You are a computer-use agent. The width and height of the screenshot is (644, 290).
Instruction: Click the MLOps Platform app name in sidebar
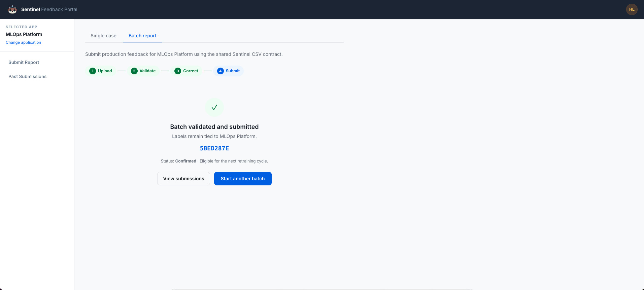tap(24, 34)
